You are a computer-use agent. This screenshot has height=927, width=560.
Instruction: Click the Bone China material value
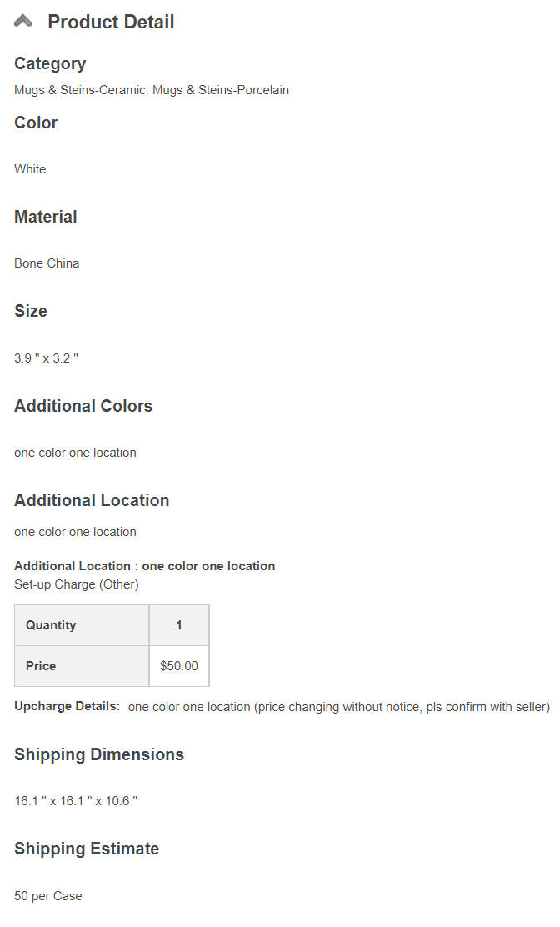47,263
